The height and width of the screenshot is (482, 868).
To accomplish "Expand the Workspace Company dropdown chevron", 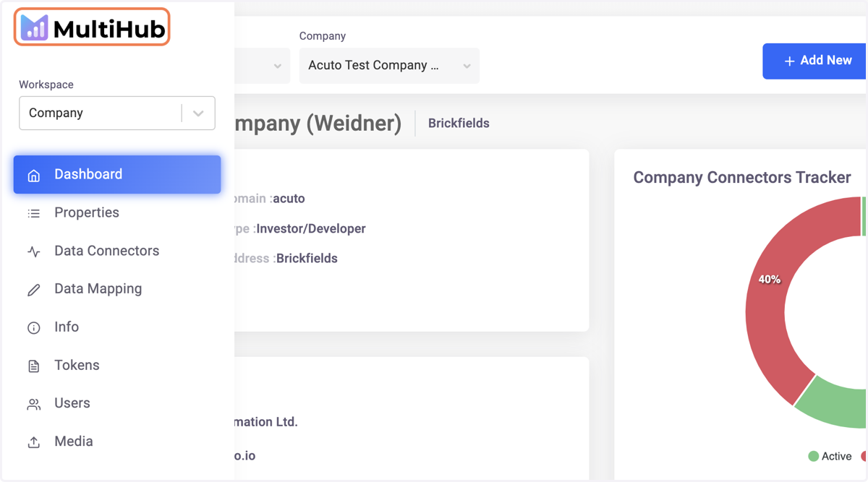I will coord(198,113).
